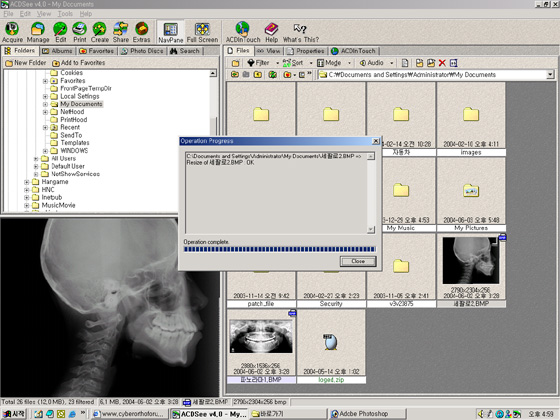The image size is (560, 420).
Task: Click the Share icon
Action: 121,32
